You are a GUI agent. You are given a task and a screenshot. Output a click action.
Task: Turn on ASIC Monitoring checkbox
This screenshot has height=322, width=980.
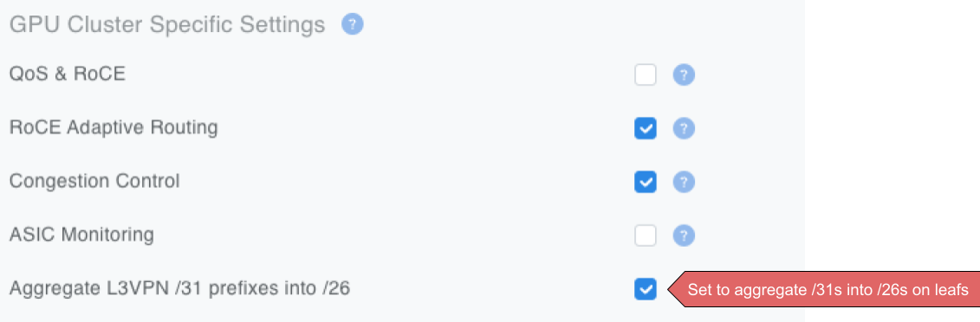(x=646, y=236)
